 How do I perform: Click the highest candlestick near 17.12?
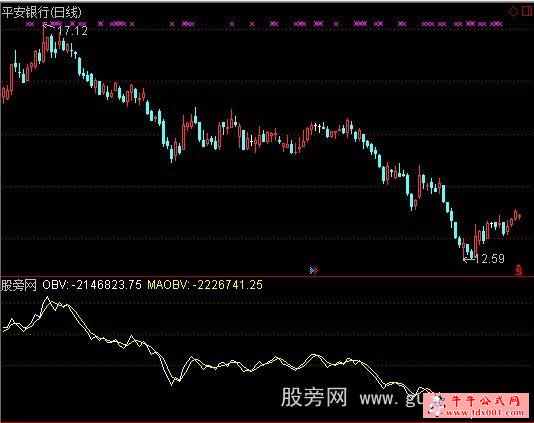[x=44, y=43]
